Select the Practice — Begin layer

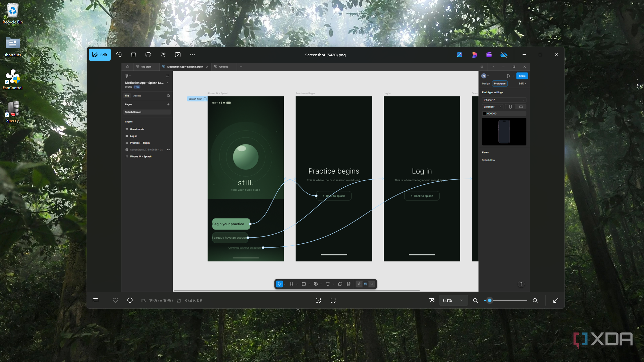[x=140, y=143]
